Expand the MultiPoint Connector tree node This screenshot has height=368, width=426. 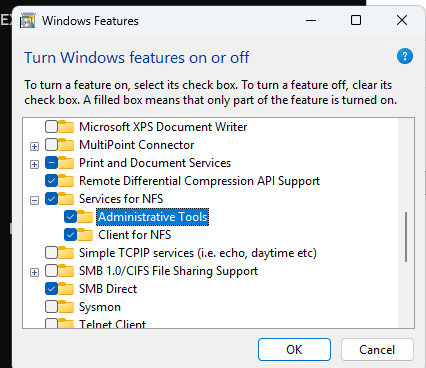click(x=34, y=146)
